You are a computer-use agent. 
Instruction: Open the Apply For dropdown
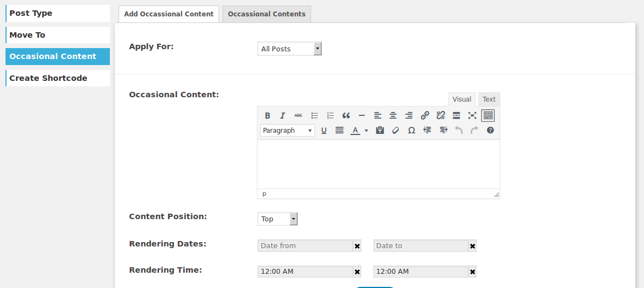tap(290, 49)
